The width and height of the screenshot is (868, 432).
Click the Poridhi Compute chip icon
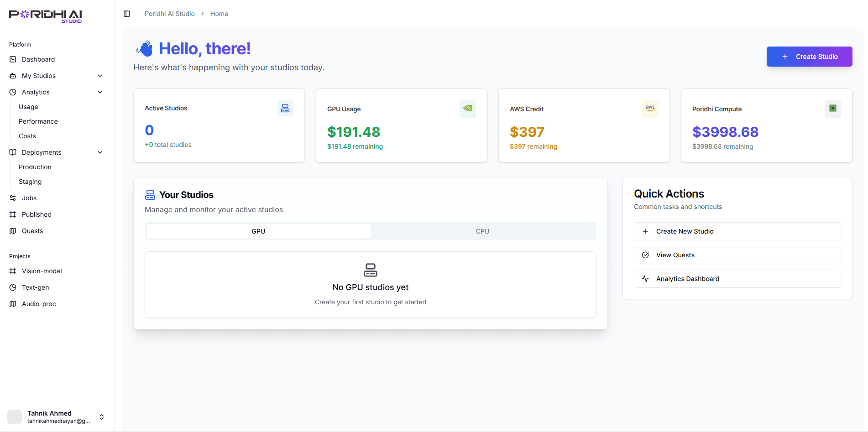[833, 109]
